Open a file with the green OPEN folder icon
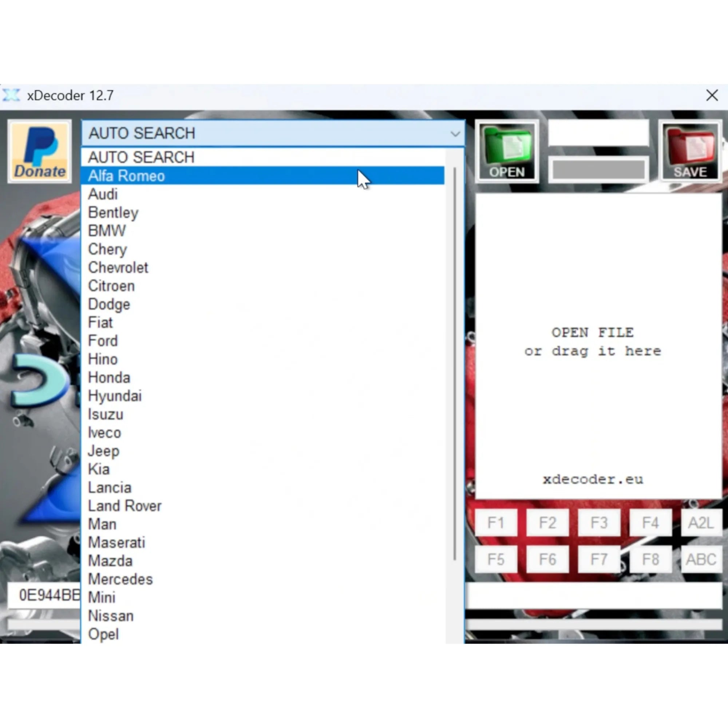The width and height of the screenshot is (728, 728). click(x=506, y=151)
